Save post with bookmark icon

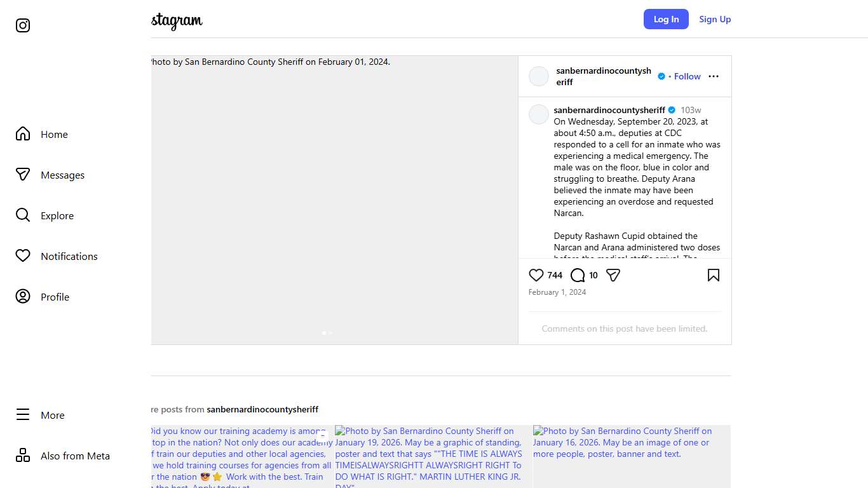pos(713,275)
